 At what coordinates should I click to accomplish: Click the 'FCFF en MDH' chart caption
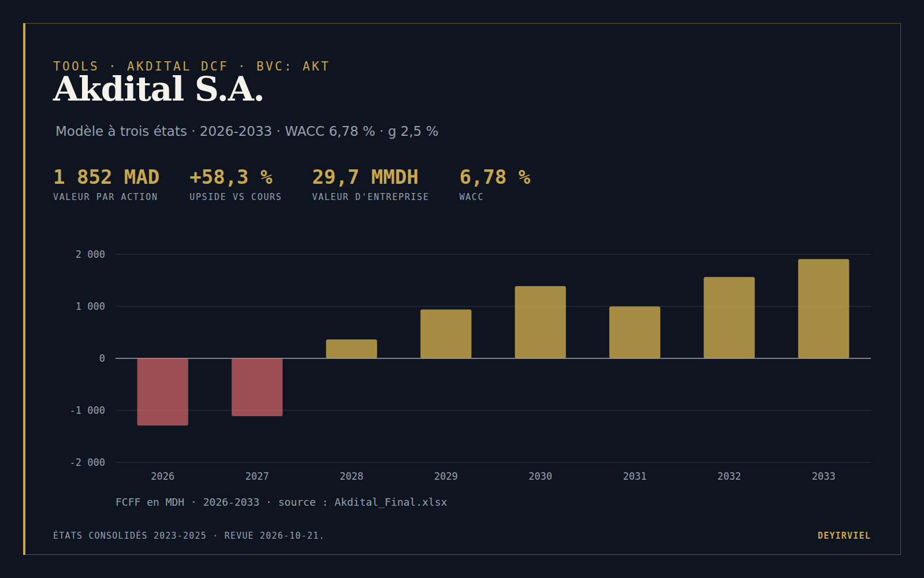pyautogui.click(x=281, y=502)
